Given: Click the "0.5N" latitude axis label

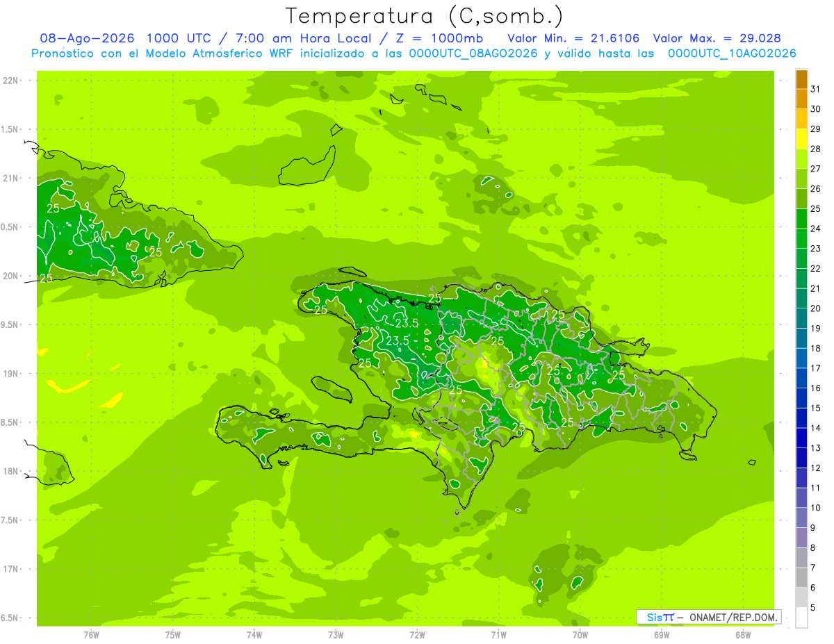Looking at the screenshot, I should [10, 227].
